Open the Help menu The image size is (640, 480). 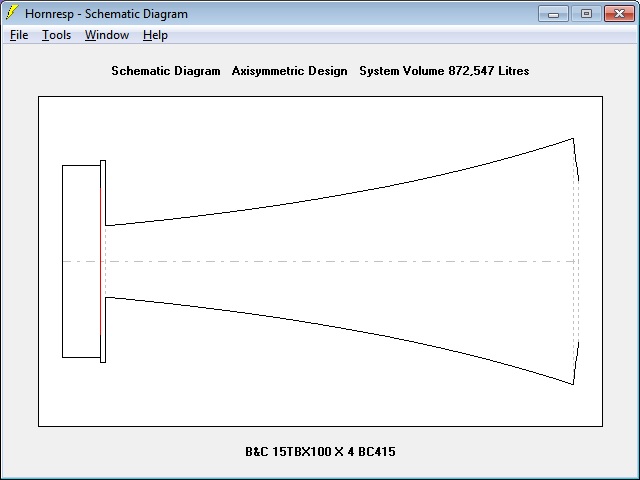tap(155, 35)
